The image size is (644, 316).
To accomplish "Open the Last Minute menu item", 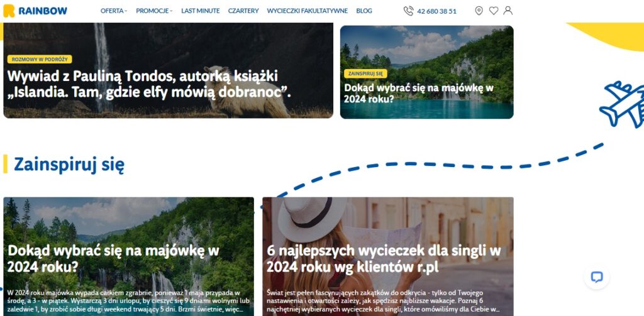I will pos(201,11).
